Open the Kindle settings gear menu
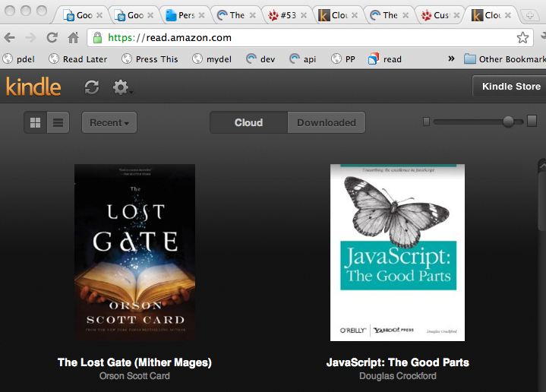The height and width of the screenshot is (392, 546). [x=121, y=87]
